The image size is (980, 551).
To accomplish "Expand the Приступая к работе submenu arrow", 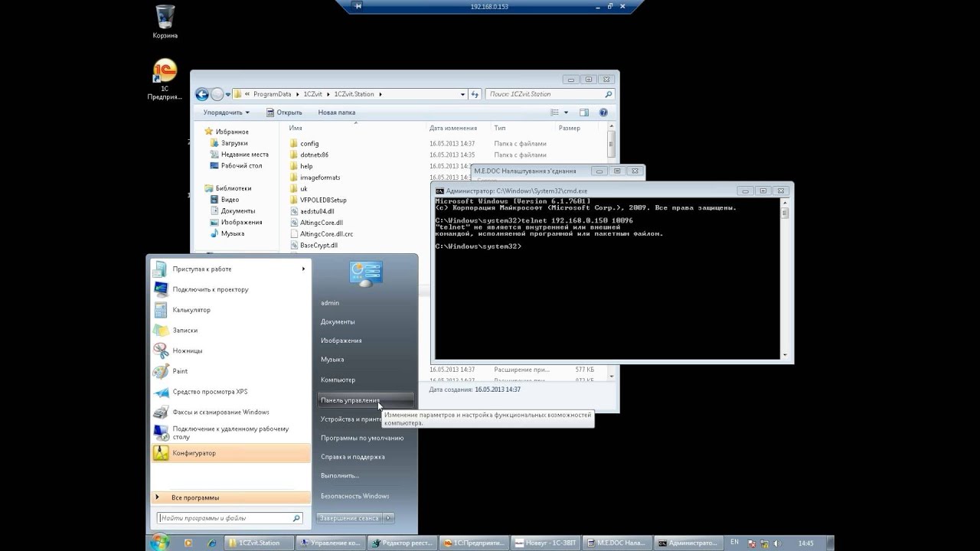I will [x=303, y=269].
